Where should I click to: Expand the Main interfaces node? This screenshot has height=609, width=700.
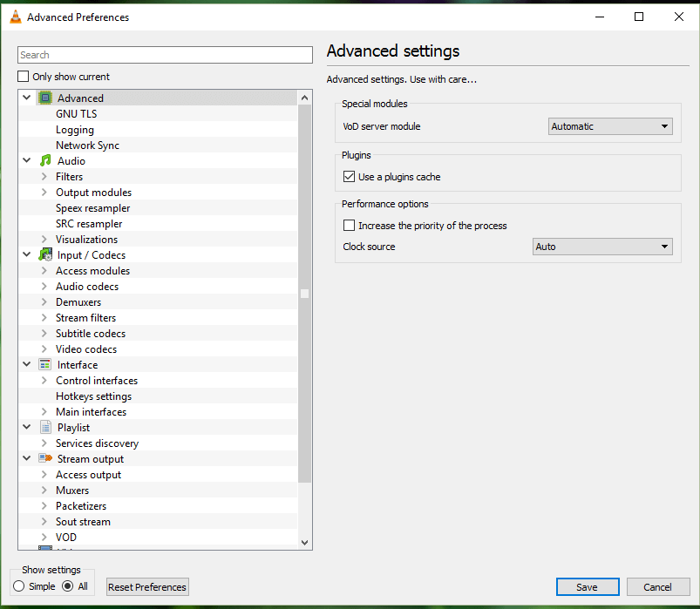pos(44,412)
